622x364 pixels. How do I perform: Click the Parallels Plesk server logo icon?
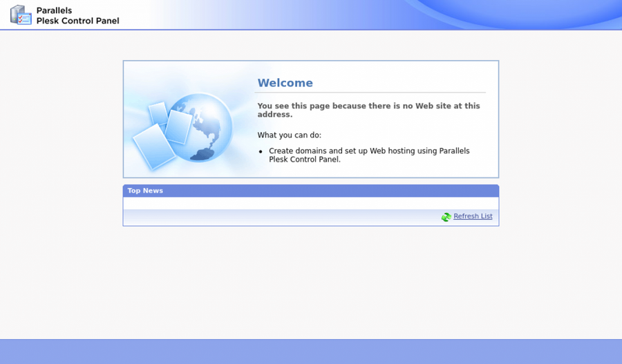tap(21, 15)
